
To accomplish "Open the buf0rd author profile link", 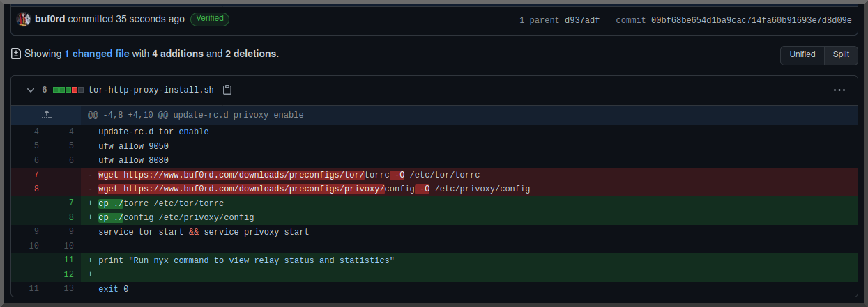I will click(50, 19).
